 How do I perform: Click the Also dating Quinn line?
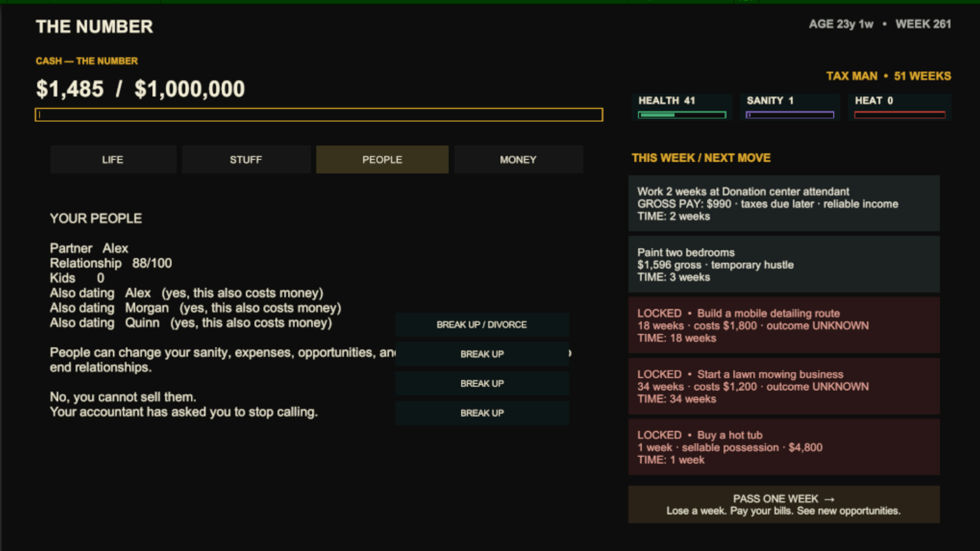coord(191,322)
